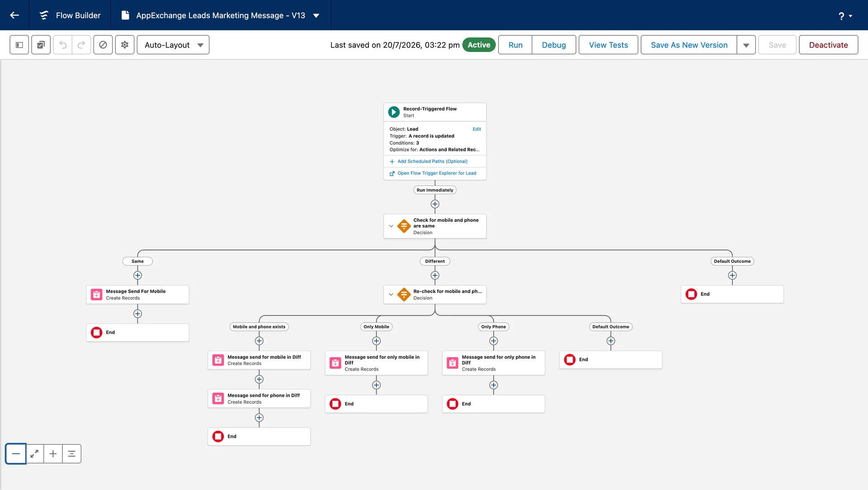Collapse the Check for mobile and phone decision
Viewport: 868px width, 490px height.
[391, 226]
